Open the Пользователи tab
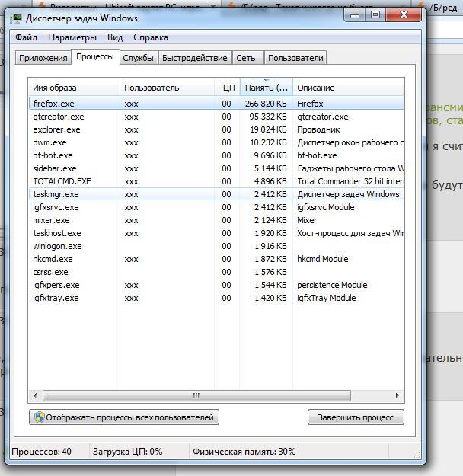This screenshot has width=463, height=476. (x=295, y=58)
